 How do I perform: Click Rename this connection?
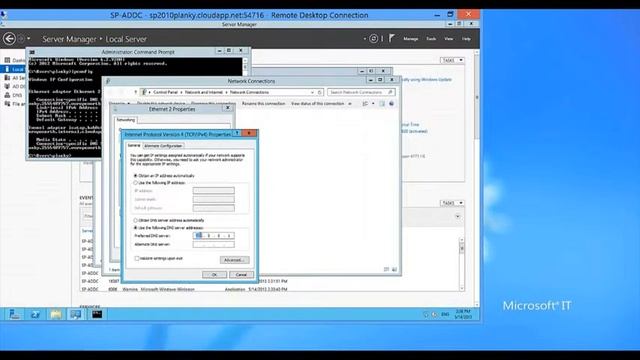point(263,104)
